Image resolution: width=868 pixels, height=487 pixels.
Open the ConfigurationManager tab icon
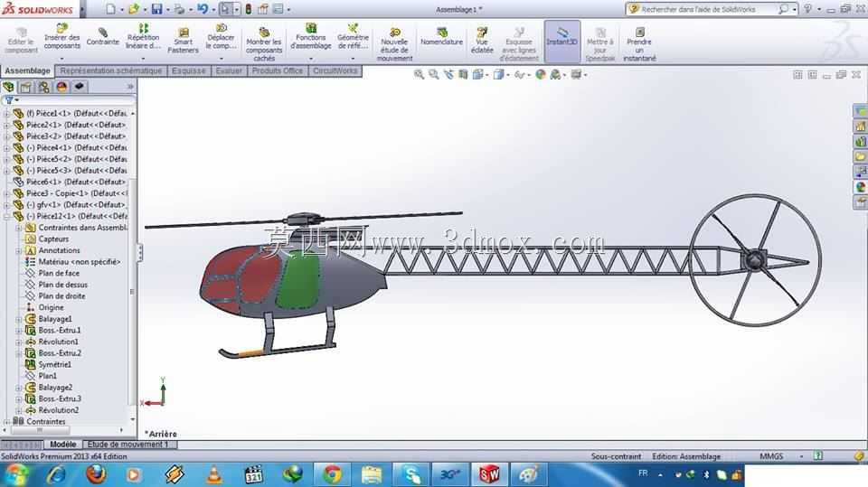point(43,87)
